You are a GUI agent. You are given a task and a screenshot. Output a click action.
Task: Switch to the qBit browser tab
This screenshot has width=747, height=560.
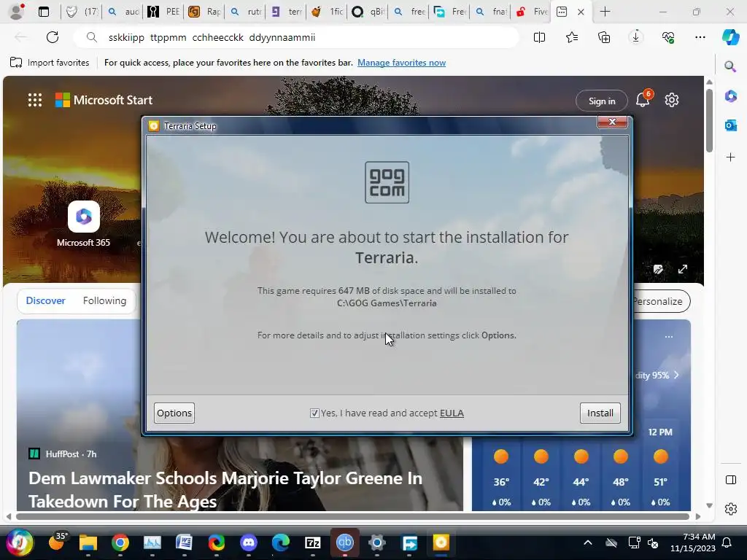(368, 12)
